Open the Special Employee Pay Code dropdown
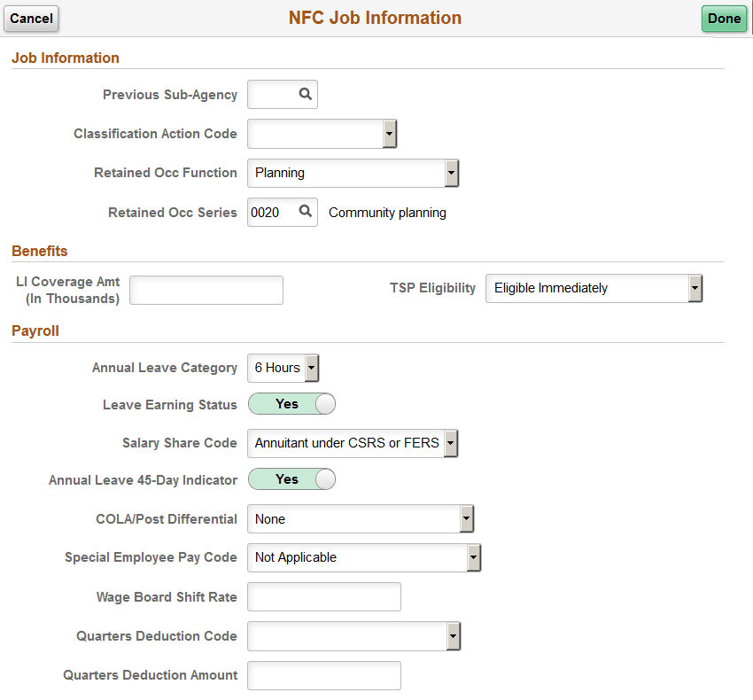753x700 pixels. (475, 558)
